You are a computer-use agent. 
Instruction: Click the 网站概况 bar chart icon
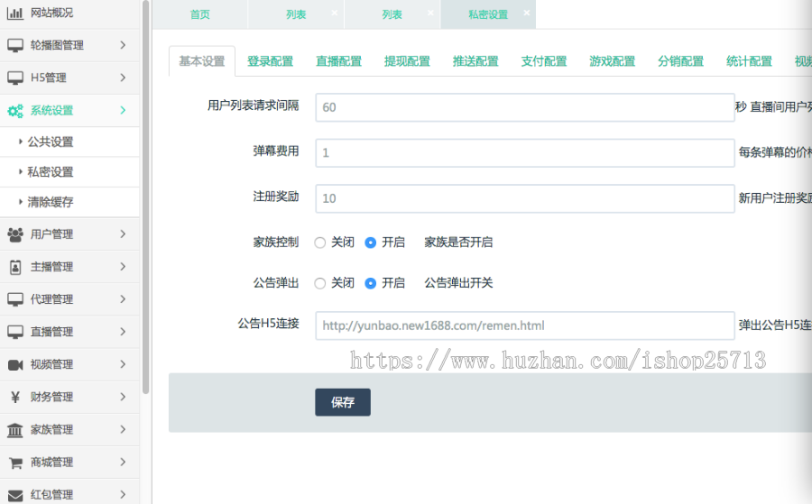pyautogui.click(x=15, y=13)
